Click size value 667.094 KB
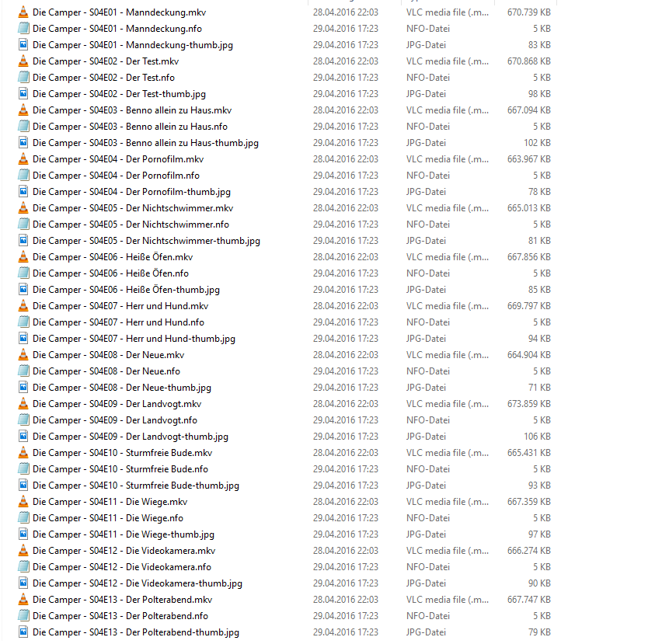The height and width of the screenshot is (644, 669). point(528,110)
